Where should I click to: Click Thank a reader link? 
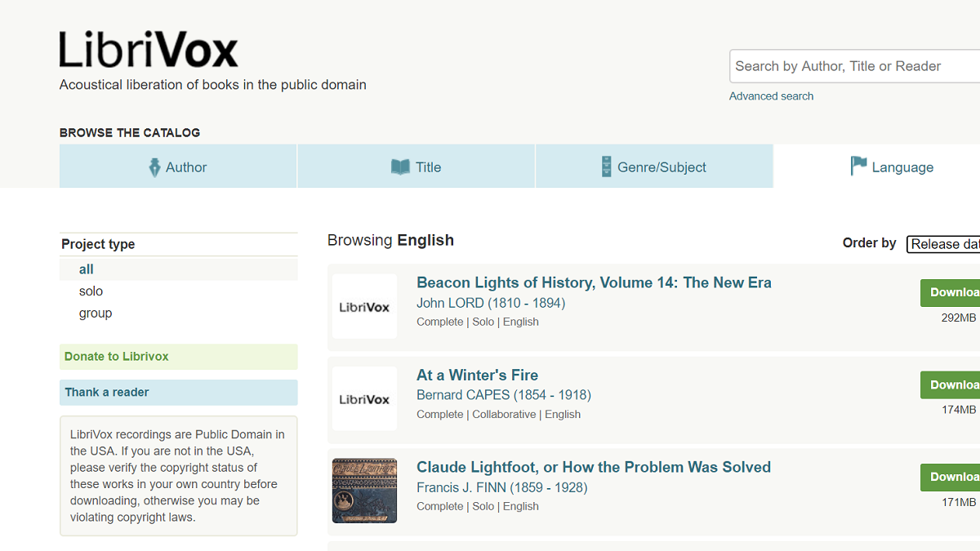coord(107,393)
